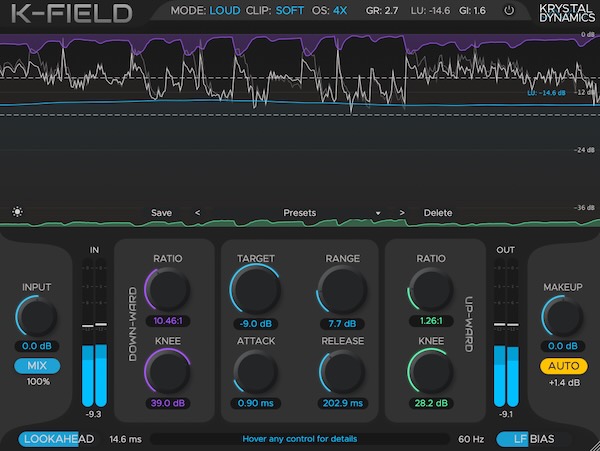Edit the target value -9.0 dB

[256, 324]
